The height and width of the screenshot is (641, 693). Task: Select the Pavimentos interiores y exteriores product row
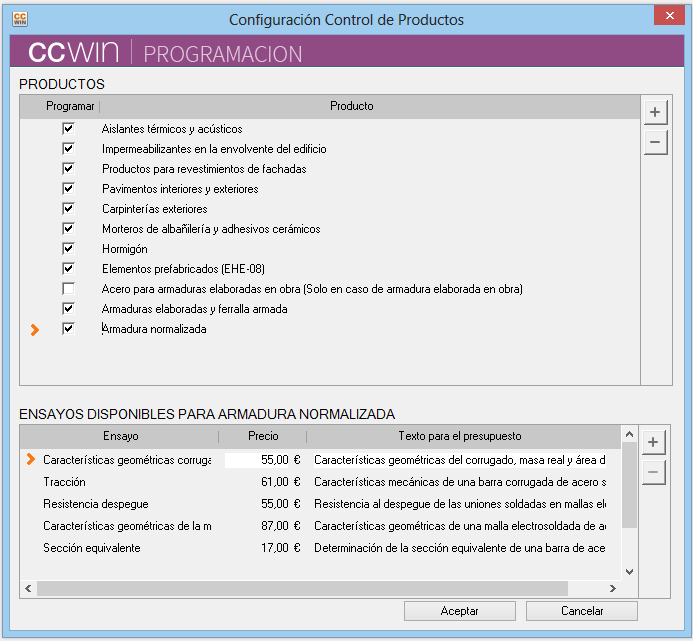(180, 189)
